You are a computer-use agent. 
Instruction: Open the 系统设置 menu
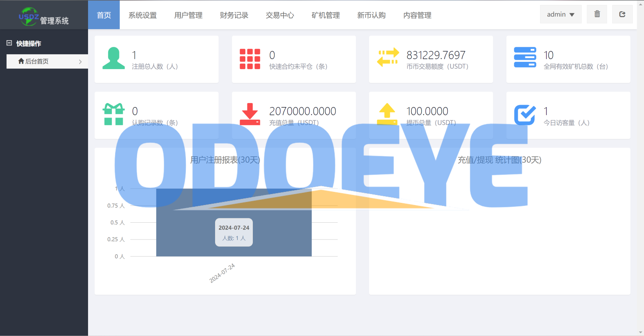tap(142, 15)
